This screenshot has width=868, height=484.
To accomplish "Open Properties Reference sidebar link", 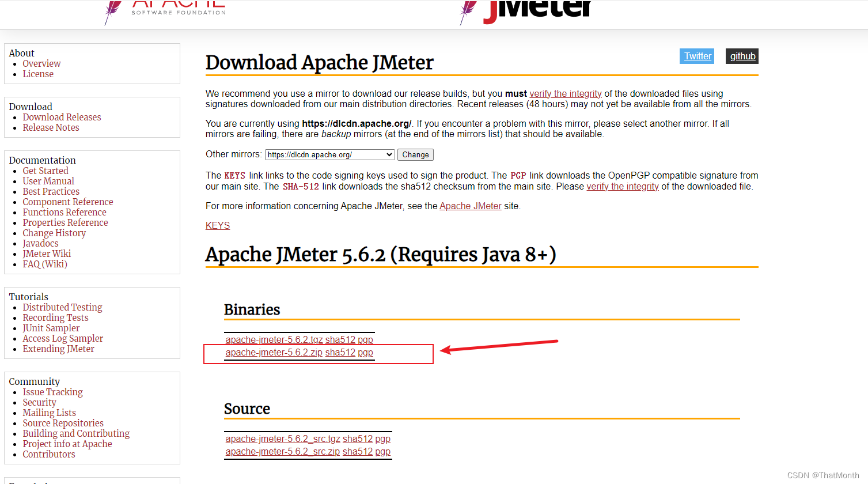I will point(65,222).
